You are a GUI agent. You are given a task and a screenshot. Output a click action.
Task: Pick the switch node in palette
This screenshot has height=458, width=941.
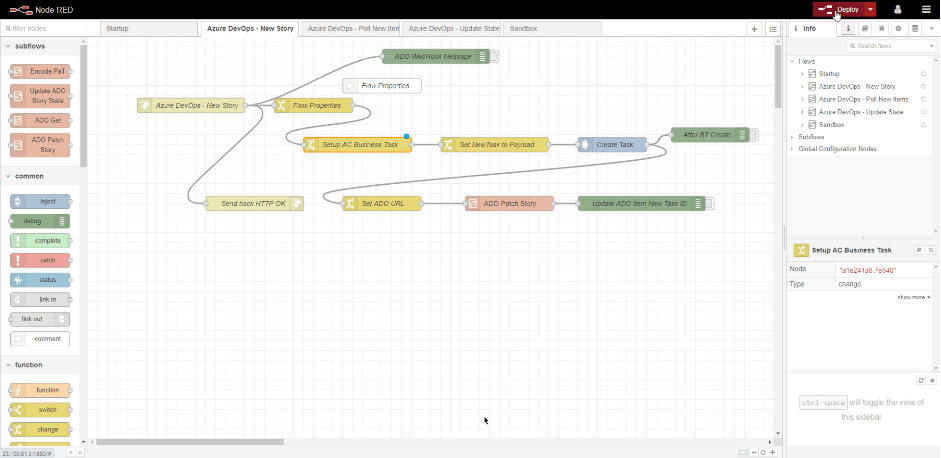(x=40, y=410)
